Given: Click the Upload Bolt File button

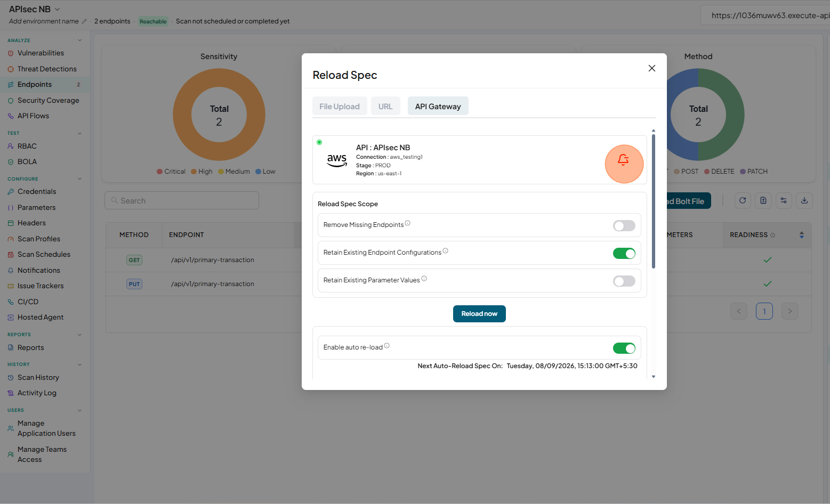Looking at the screenshot, I should pos(689,201).
